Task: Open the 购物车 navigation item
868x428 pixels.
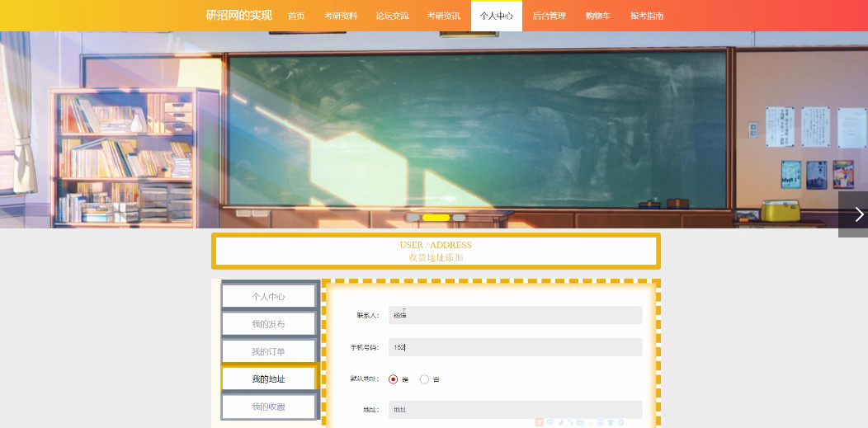Action: [x=598, y=16]
